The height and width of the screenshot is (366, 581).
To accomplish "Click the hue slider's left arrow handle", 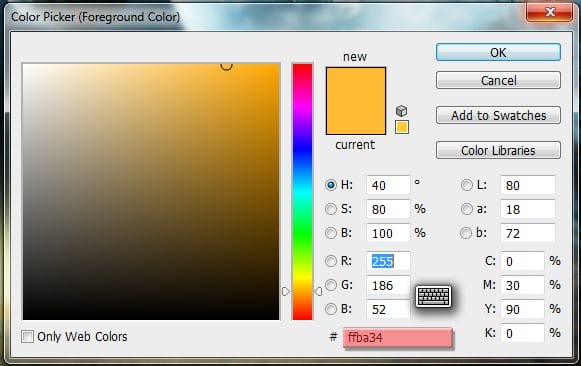I will [285, 292].
